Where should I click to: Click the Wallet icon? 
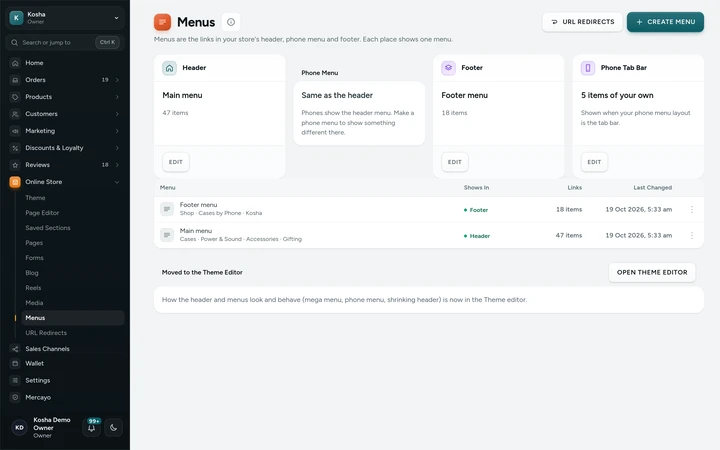(15, 363)
